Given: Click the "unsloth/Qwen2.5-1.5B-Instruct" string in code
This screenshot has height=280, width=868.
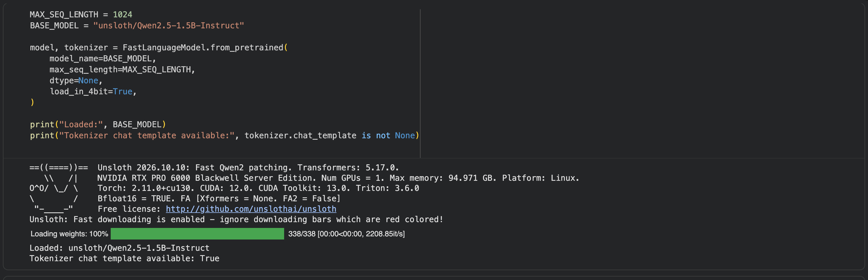Looking at the screenshot, I should tap(169, 26).
